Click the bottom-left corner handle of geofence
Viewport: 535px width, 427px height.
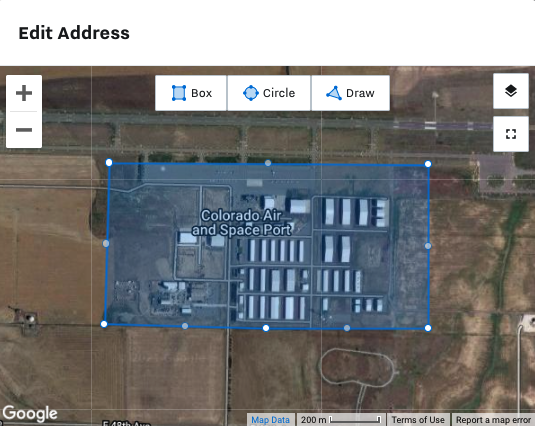(x=104, y=324)
